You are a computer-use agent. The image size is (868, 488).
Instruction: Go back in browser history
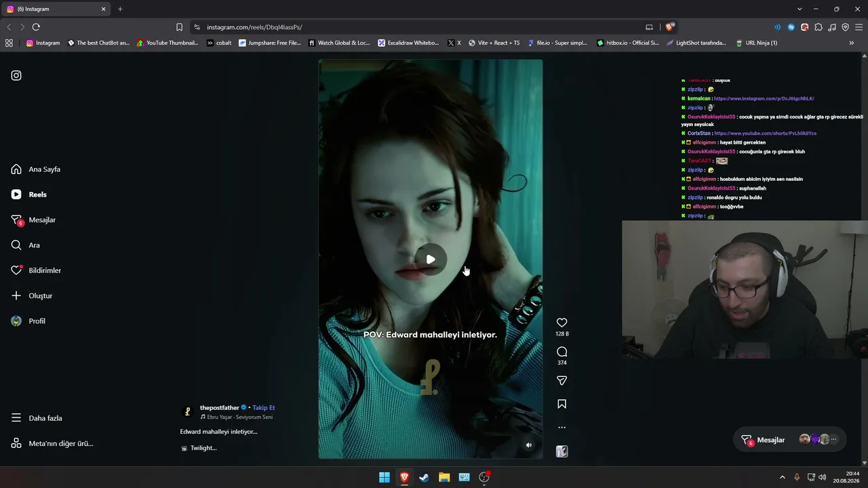point(9,27)
